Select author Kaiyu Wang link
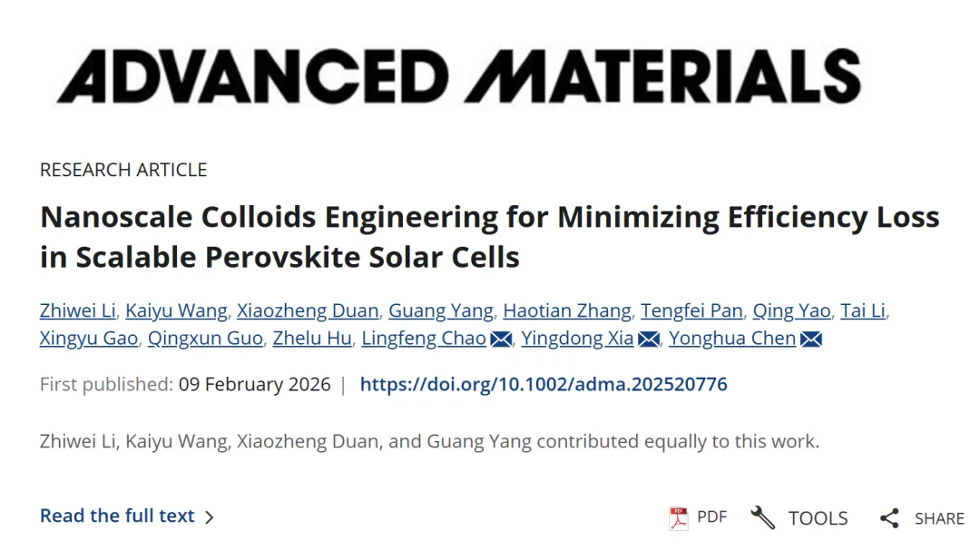This screenshot has width=980, height=551. tap(176, 310)
